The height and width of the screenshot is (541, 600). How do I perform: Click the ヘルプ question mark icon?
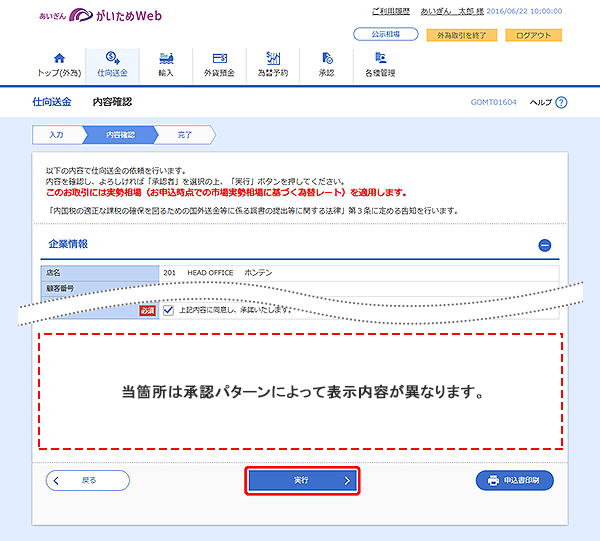561,102
